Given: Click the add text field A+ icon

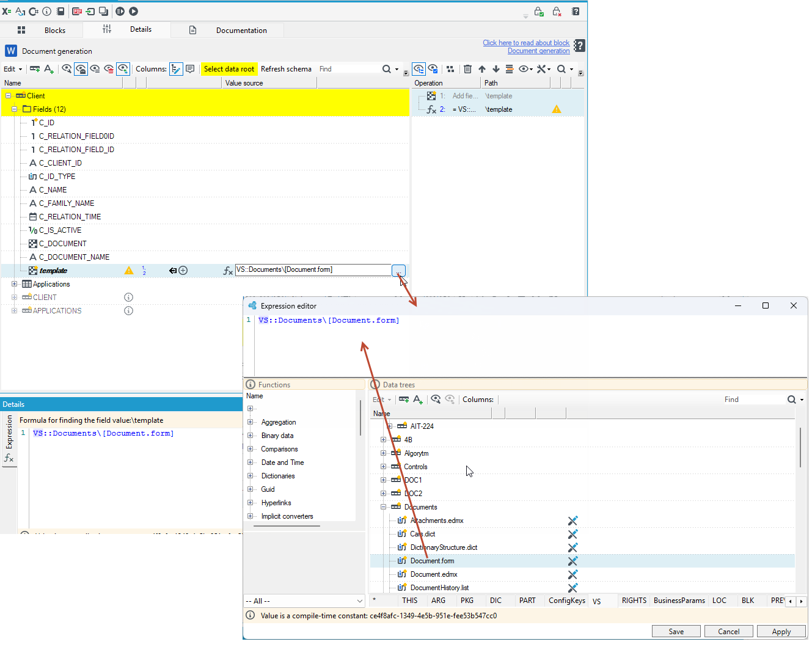Looking at the screenshot, I should pyautogui.click(x=49, y=69).
